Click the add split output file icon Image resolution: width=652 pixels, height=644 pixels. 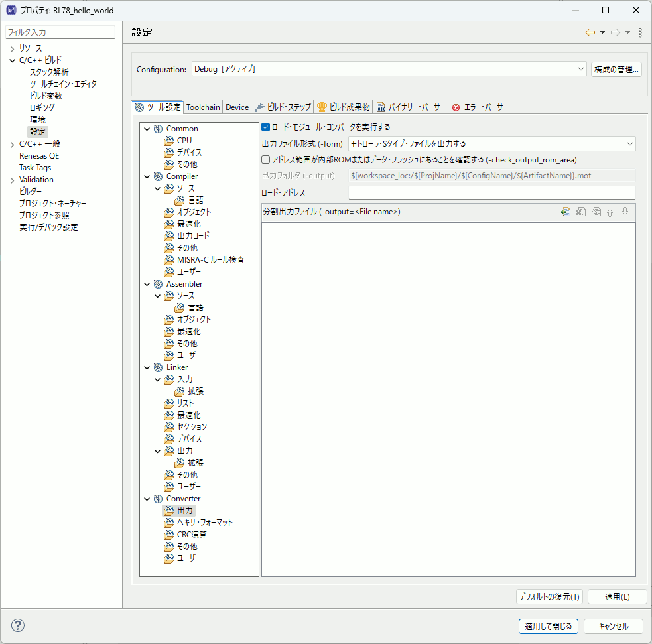(565, 212)
